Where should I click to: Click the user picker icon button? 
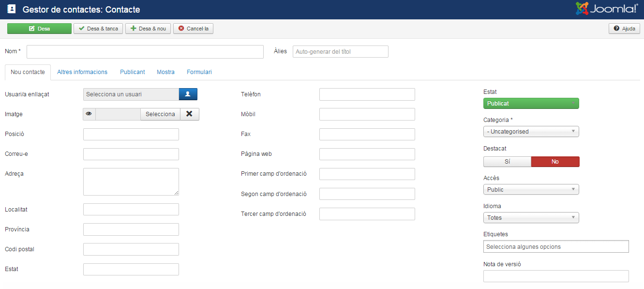click(188, 94)
